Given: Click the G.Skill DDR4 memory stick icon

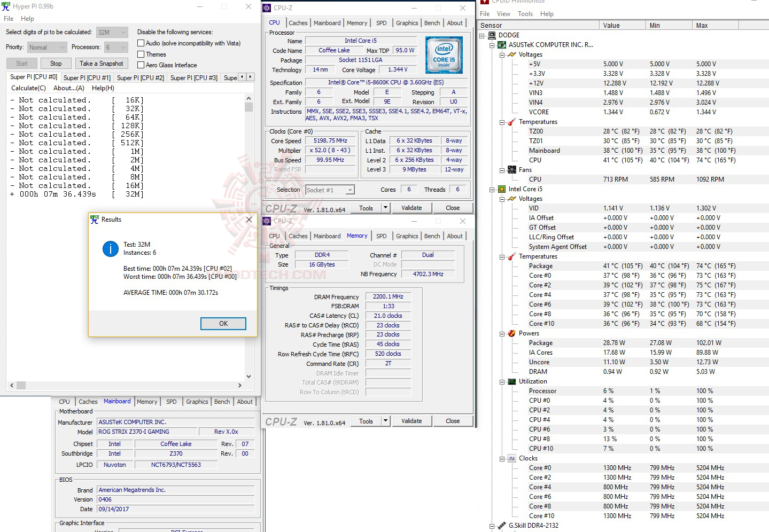Looking at the screenshot, I should click(x=502, y=526).
